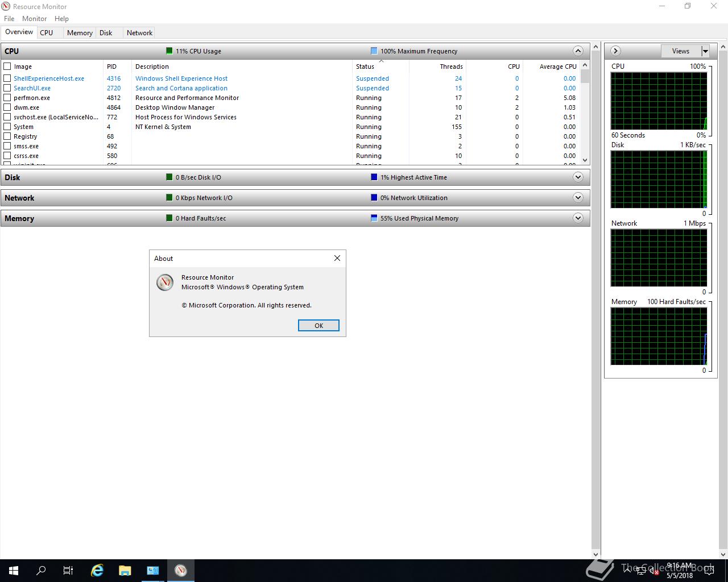728x582 pixels.
Task: Sort processes by Average CPU column
Action: 551,66
